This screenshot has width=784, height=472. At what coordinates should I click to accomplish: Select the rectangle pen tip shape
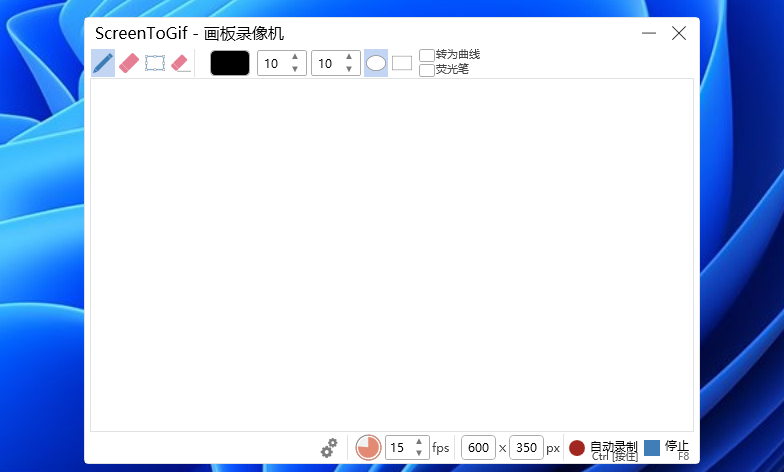pos(402,63)
